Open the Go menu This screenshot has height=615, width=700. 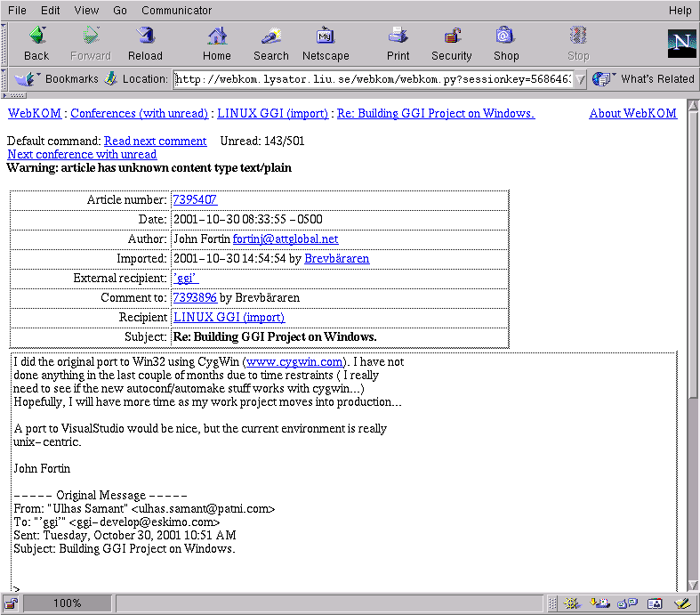[120, 11]
